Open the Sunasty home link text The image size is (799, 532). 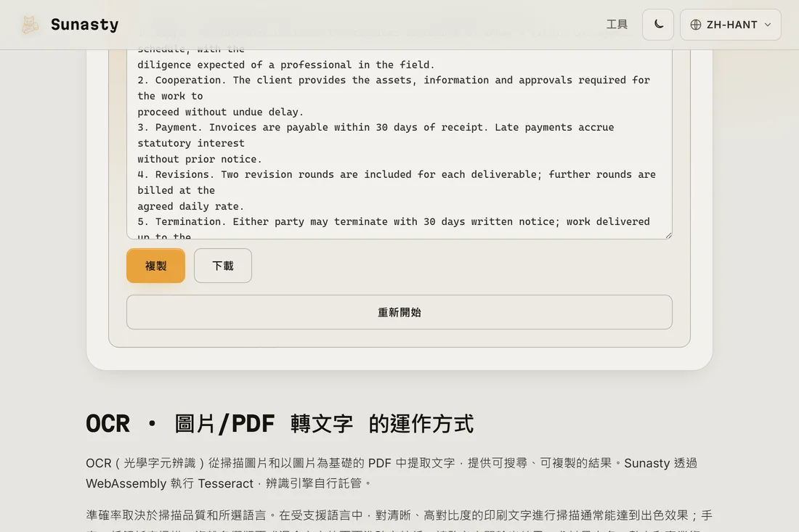pos(84,25)
